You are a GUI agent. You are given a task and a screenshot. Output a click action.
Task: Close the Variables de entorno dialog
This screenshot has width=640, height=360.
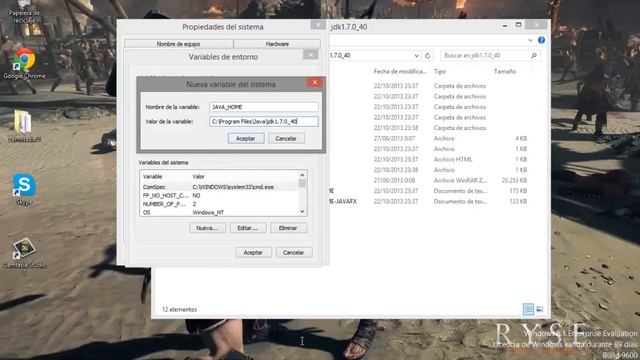coord(311,55)
